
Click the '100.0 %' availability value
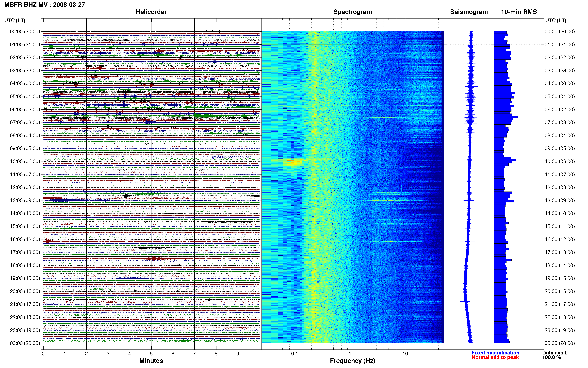pos(552,357)
